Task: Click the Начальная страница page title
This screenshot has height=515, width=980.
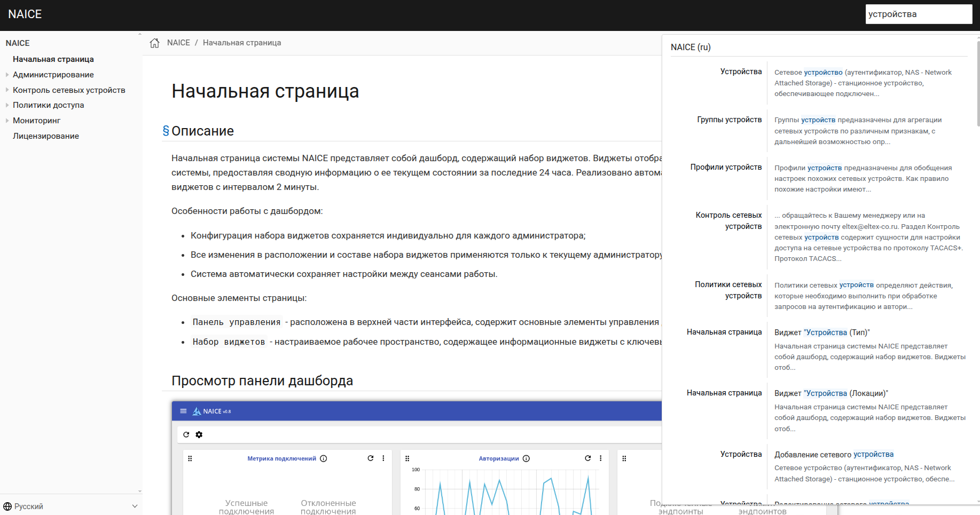Action: (x=265, y=91)
